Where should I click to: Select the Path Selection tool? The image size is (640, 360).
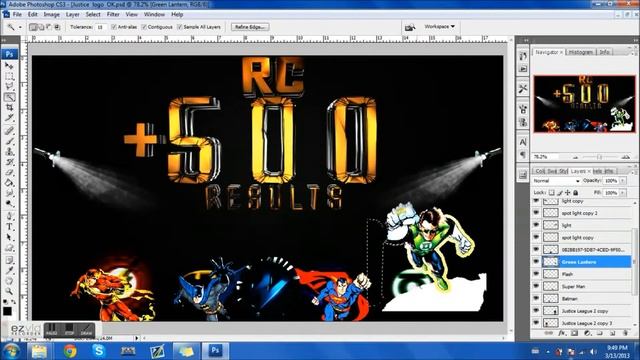9,238
